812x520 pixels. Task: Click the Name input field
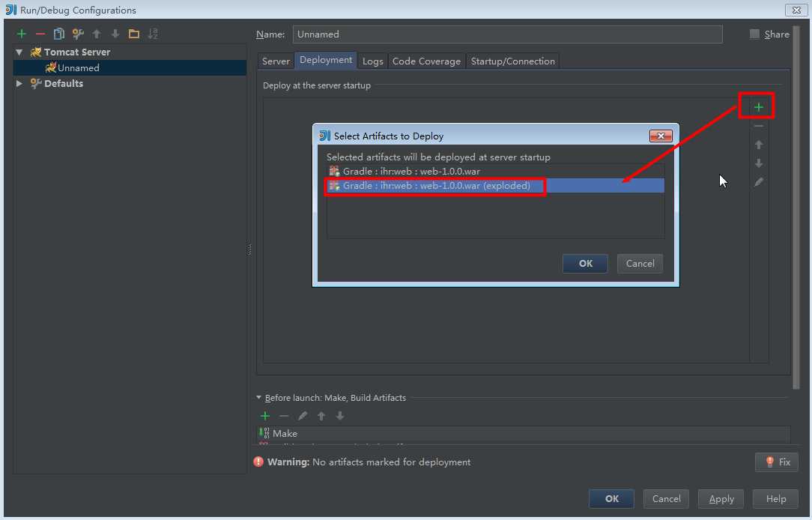(508, 34)
